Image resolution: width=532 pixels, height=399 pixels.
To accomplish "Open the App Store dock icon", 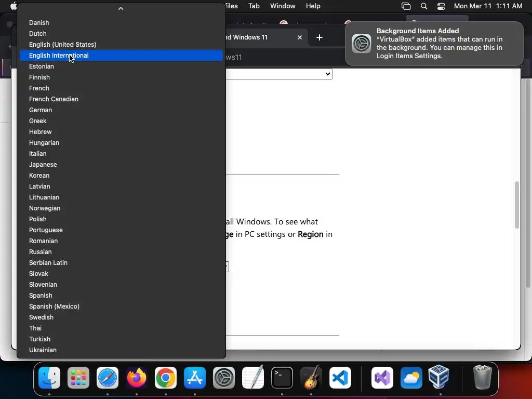I will pyautogui.click(x=195, y=378).
